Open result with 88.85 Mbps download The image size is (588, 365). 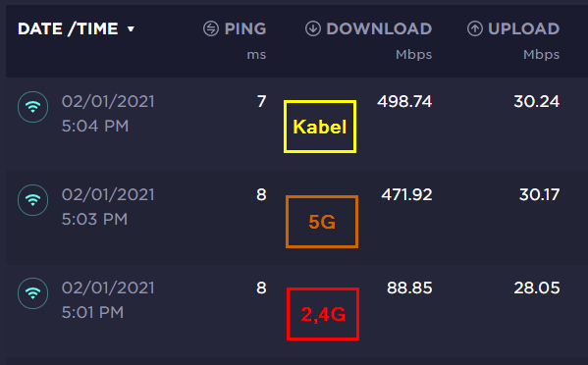point(409,287)
